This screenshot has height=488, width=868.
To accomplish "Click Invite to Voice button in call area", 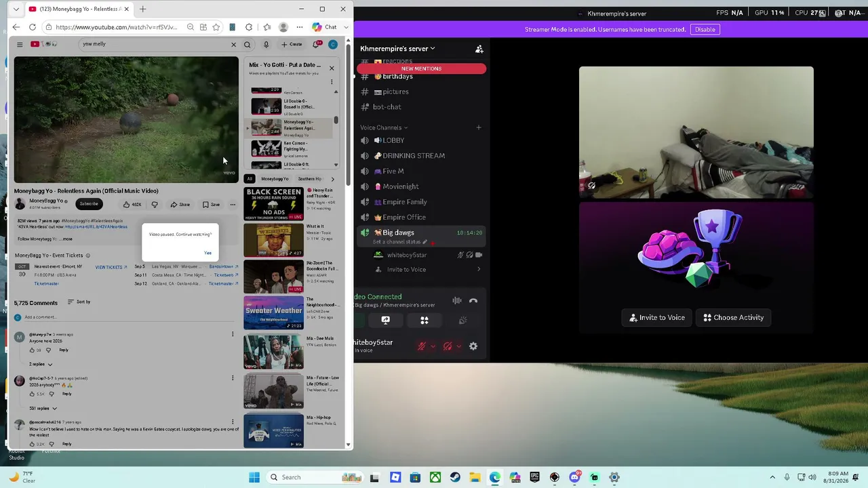I will 657,317.
